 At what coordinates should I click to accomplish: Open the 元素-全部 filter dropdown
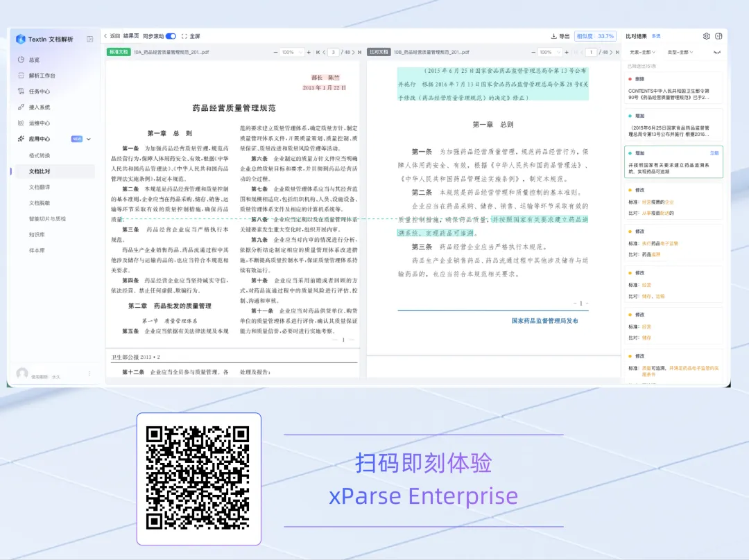pyautogui.click(x=642, y=52)
